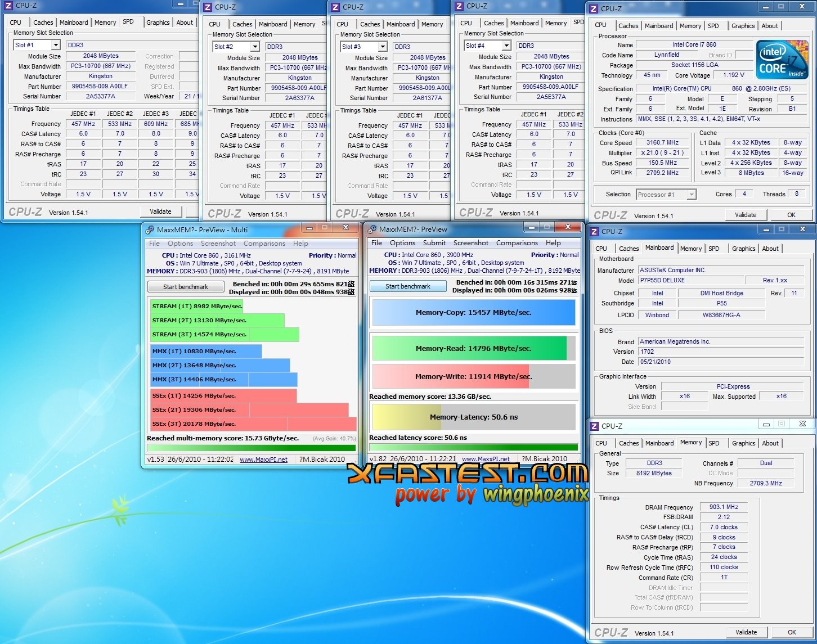Screen dimensions: 817x644
Task: Click the Southbridge value P55
Action: [721, 303]
